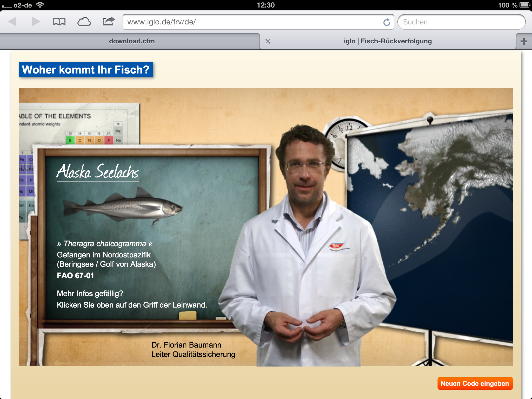Viewport: 532px width, 399px height.
Task: Tap the browser back arrow
Action: point(12,22)
